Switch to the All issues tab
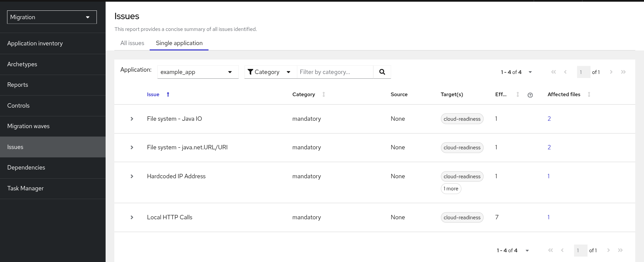644x262 pixels. 132,43
